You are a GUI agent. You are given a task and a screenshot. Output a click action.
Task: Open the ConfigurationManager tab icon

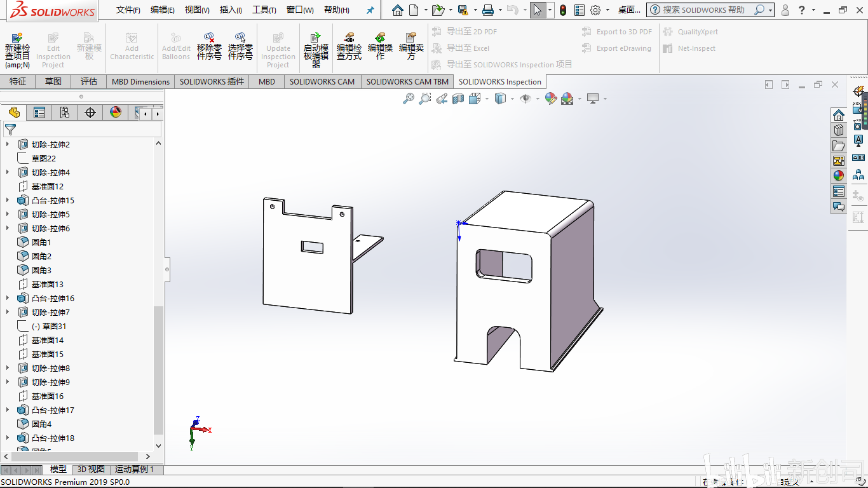[65, 112]
